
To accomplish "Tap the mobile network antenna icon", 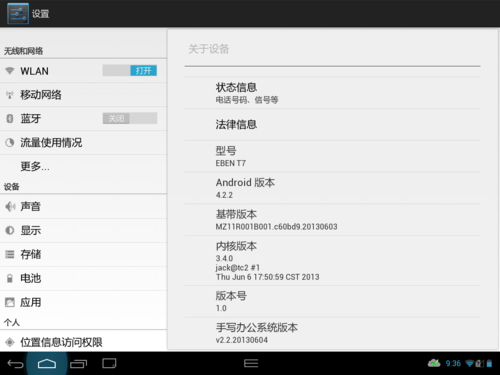I will click(x=10, y=95).
